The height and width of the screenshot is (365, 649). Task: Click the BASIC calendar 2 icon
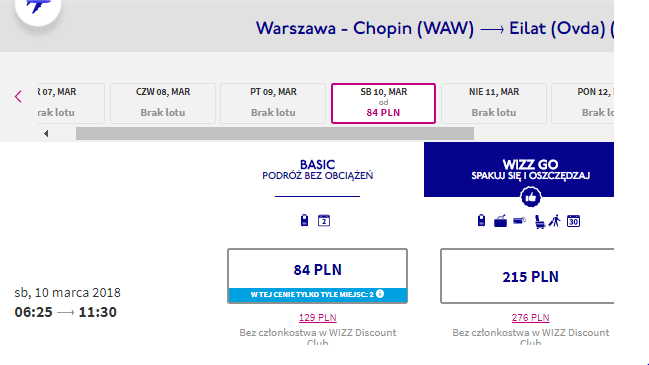point(324,221)
